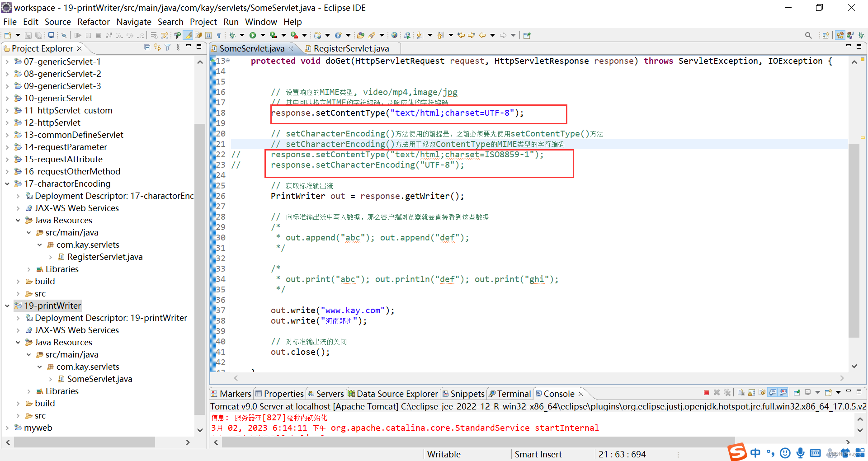Click the Console horizontal scrollbar thumb

coord(478,442)
